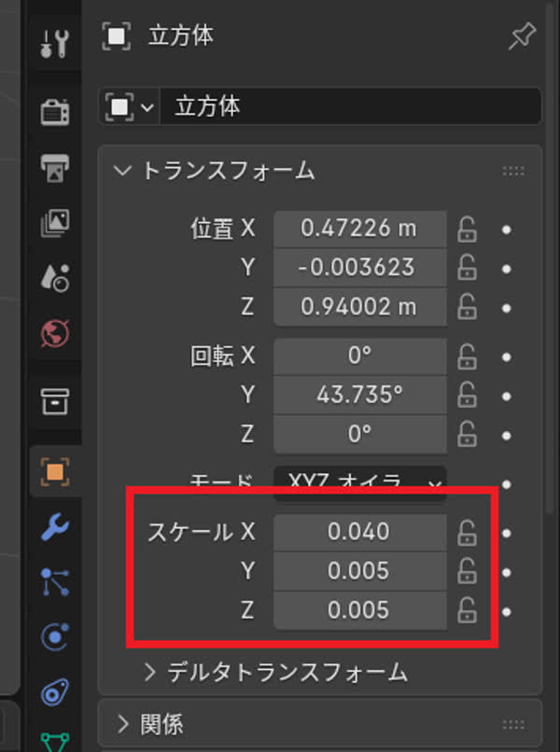Open the Collection properties tab
Image resolution: width=560 pixels, height=752 pixels.
tap(55, 401)
